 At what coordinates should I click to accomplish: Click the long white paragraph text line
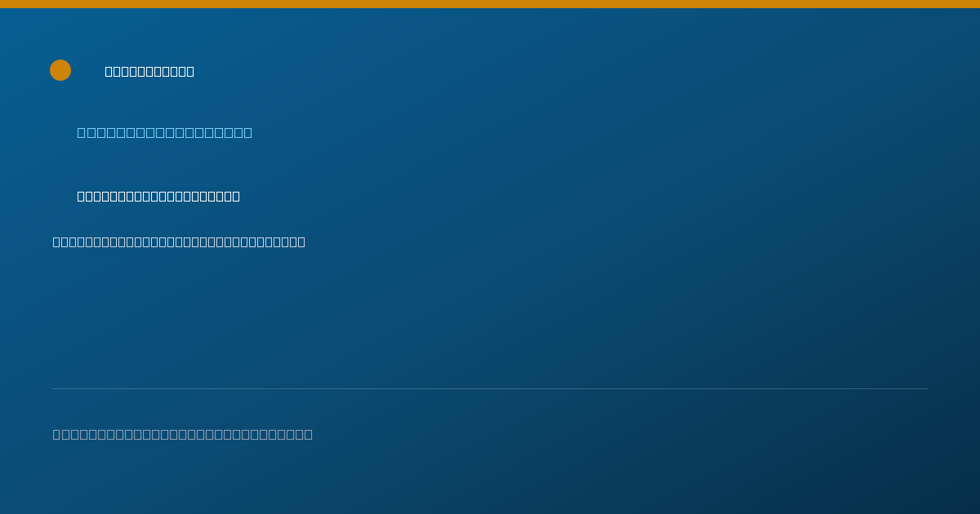(x=179, y=241)
